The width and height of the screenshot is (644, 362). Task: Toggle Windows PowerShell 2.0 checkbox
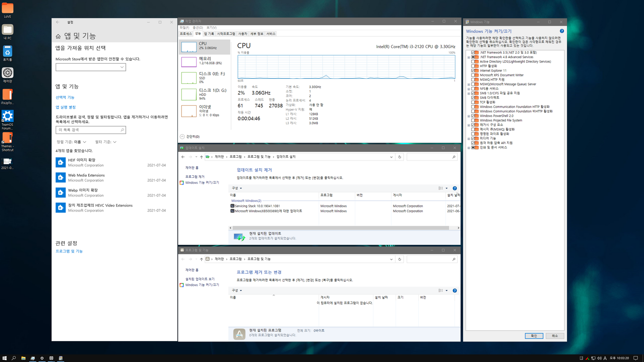click(473, 116)
